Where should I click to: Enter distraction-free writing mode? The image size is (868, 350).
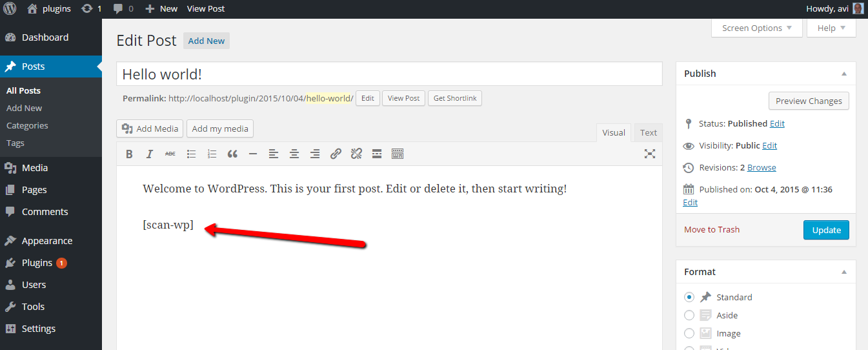tap(650, 154)
